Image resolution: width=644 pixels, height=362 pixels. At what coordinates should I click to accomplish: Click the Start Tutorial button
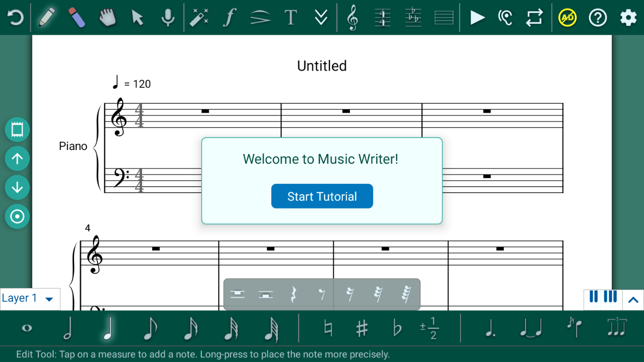pyautogui.click(x=322, y=196)
